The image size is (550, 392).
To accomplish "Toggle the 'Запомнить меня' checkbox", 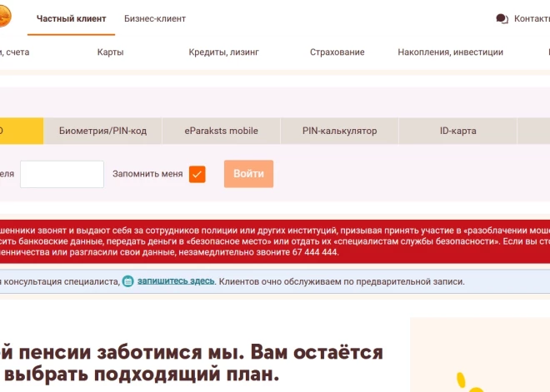I will (197, 174).
